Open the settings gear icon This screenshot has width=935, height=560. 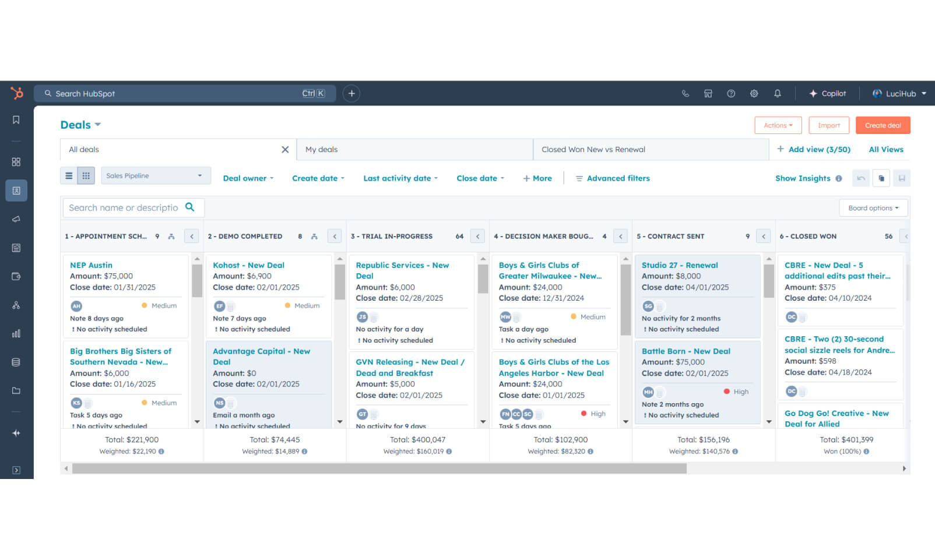tap(754, 93)
